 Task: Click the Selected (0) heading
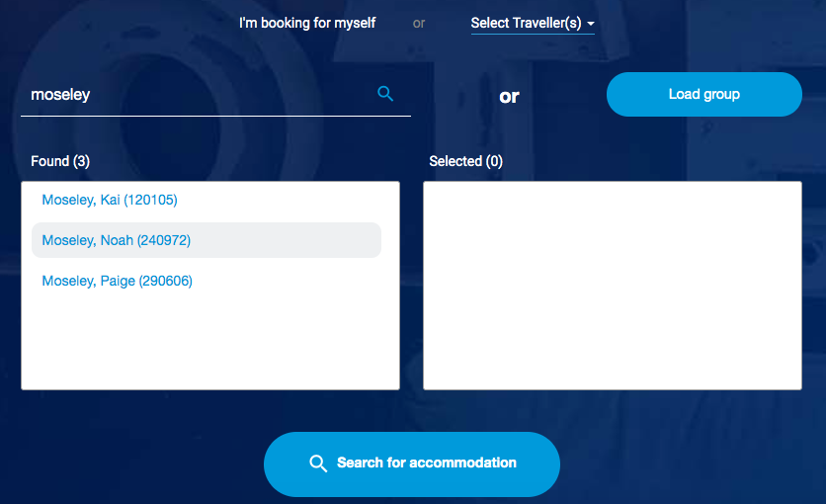[465, 161]
